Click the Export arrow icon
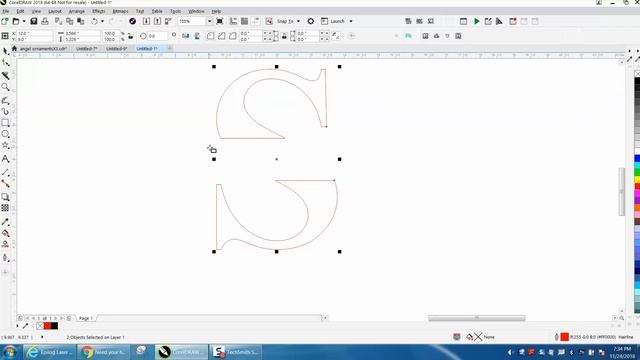The image size is (640, 360). (x=157, y=21)
